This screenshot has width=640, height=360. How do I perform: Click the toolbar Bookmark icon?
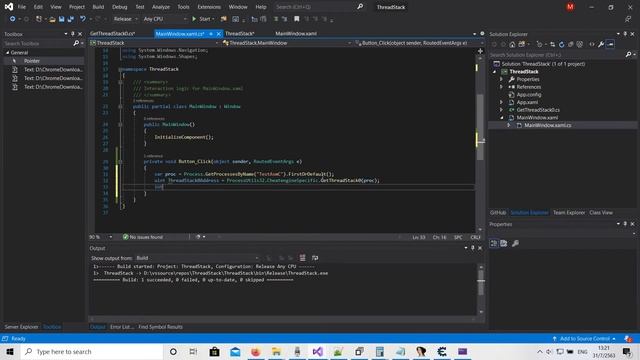pos(297,19)
